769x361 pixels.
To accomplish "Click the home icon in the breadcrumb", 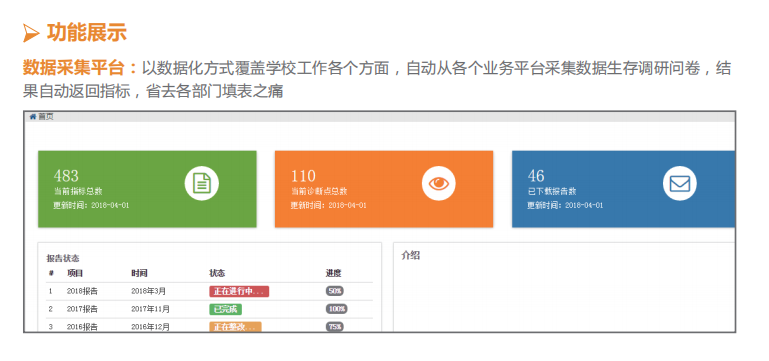I will (x=33, y=117).
